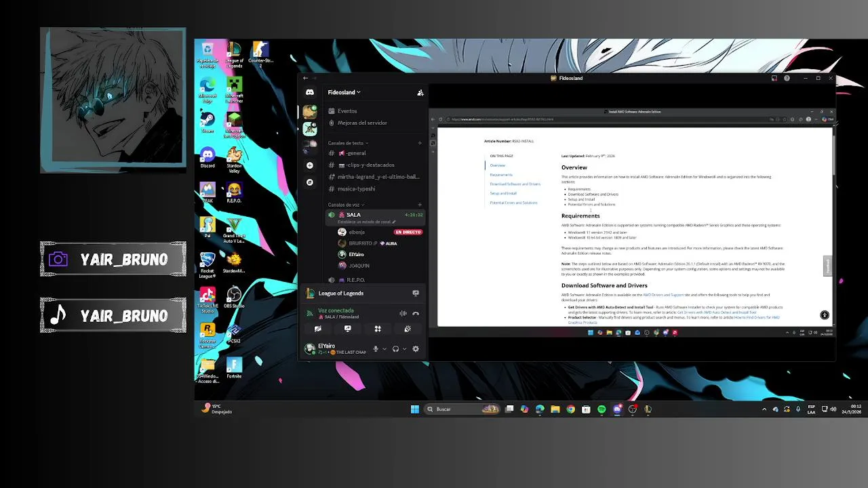Toggle microphone mute in the user panel
The width and height of the screenshot is (868, 488).
(x=376, y=349)
